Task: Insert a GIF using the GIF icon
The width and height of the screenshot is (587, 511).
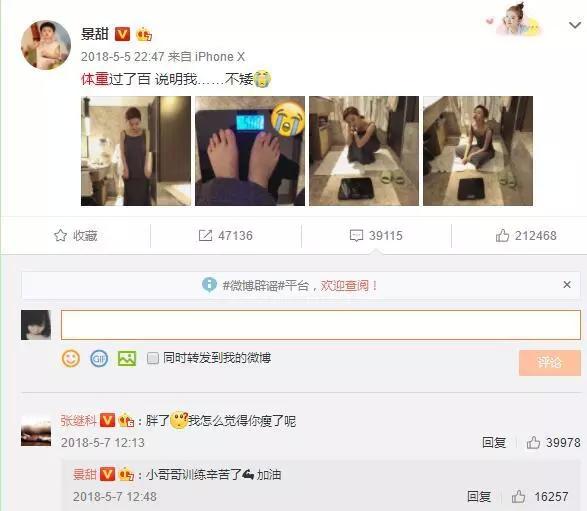Action: 99,359
